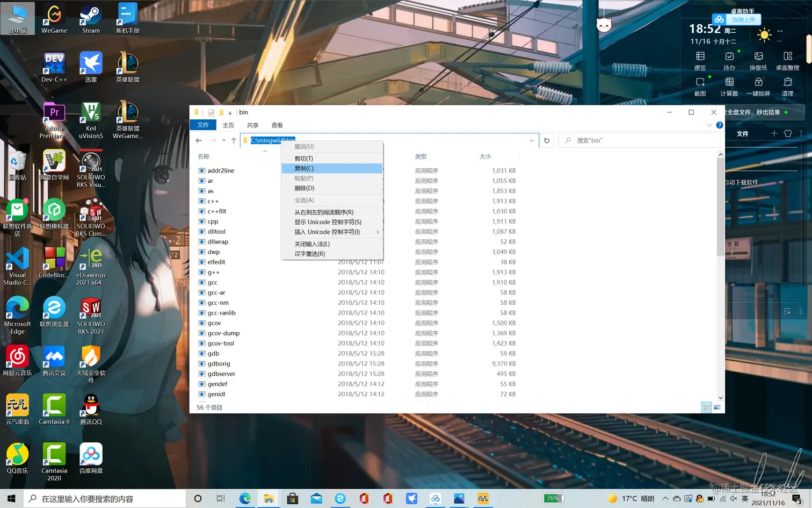Click the taskbar search box
The image size is (812, 508).
[105, 498]
